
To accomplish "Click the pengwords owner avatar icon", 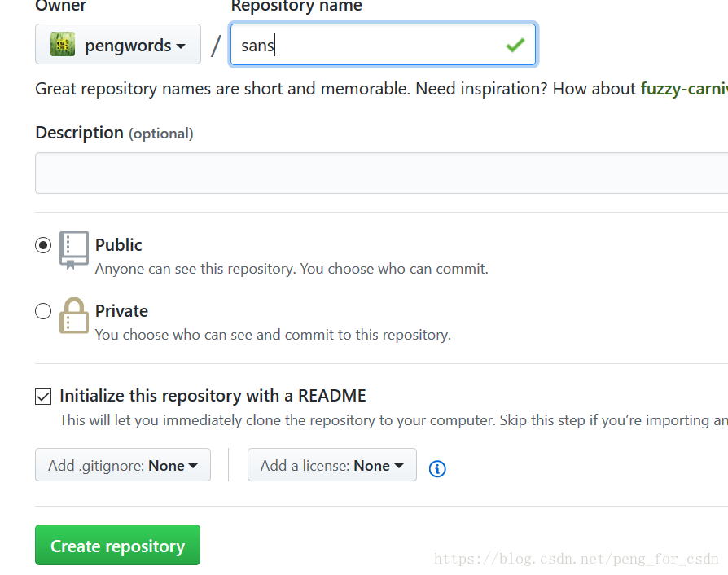I will pyautogui.click(x=63, y=44).
